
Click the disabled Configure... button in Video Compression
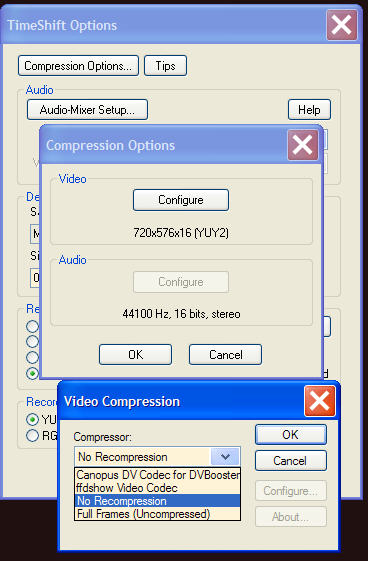[x=291, y=491]
